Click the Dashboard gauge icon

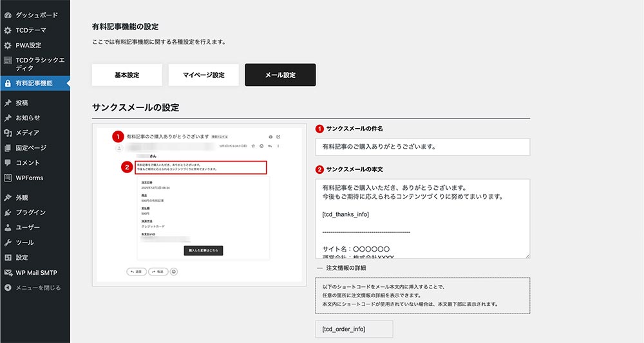7,15
